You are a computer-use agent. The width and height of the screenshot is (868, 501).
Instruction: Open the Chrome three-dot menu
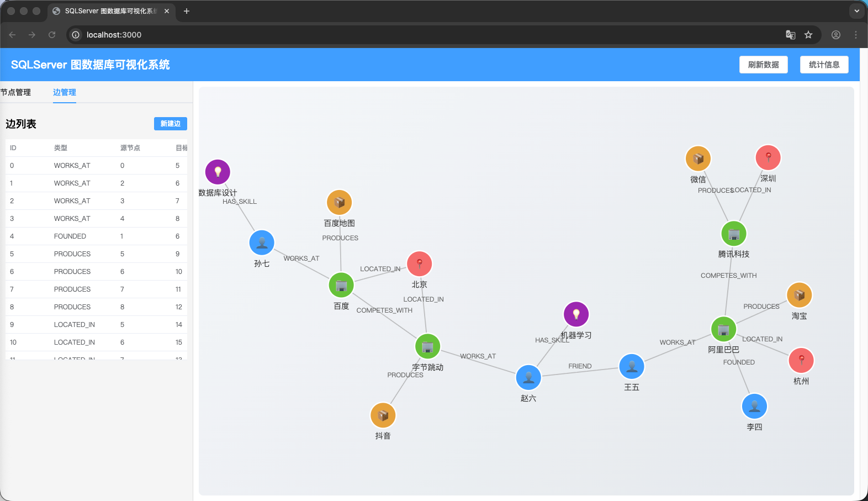[x=856, y=35]
